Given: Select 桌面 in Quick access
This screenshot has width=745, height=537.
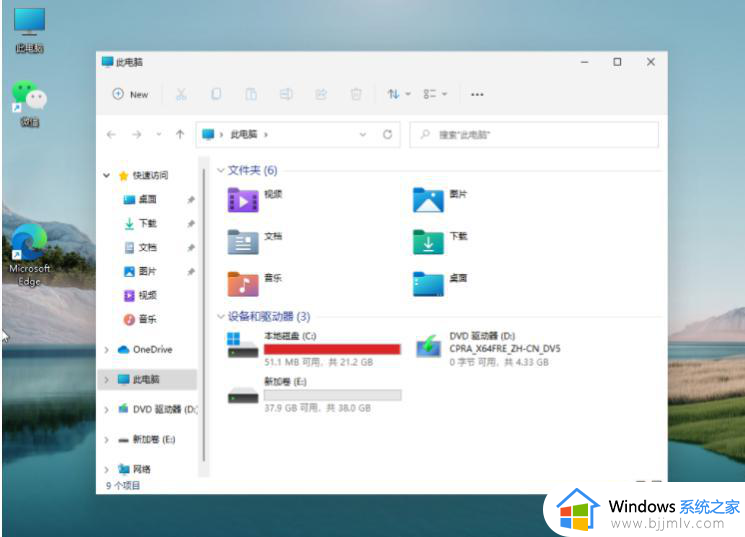Looking at the screenshot, I should coord(147,199).
